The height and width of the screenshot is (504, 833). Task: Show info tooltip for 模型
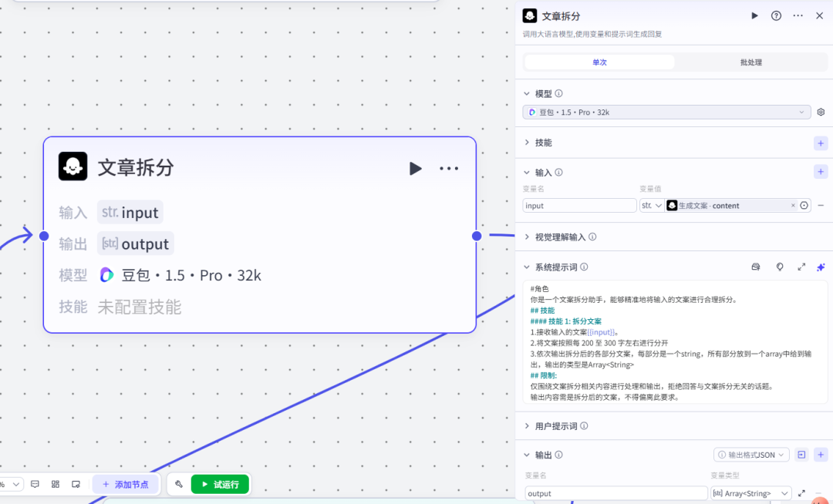[x=559, y=93]
